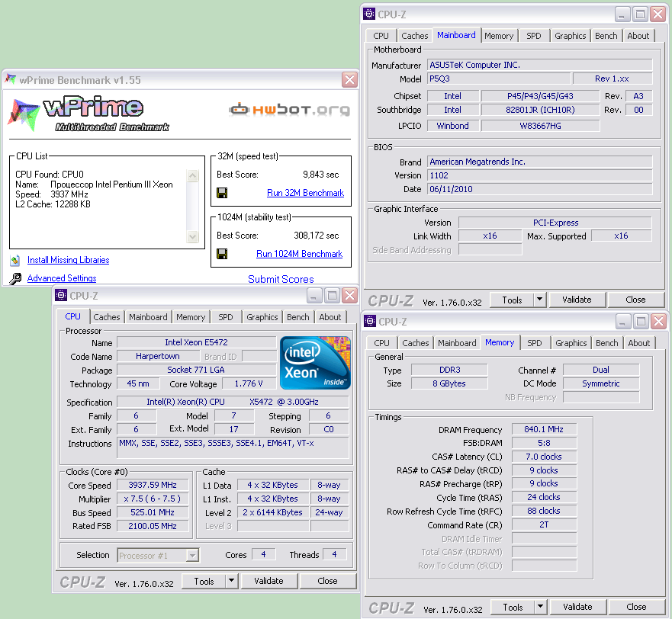Click Validate button in Memory window
Screen dimensions: 672x619
(x=577, y=607)
